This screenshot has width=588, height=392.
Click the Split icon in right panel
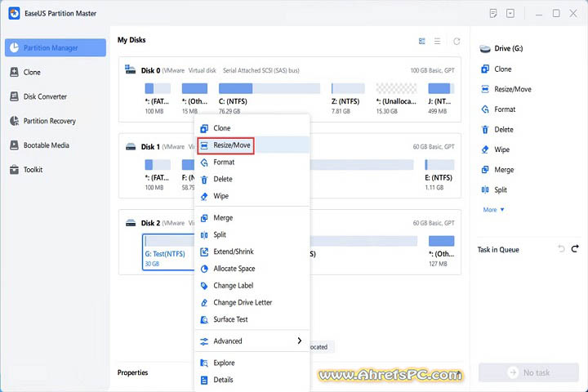[x=485, y=189]
